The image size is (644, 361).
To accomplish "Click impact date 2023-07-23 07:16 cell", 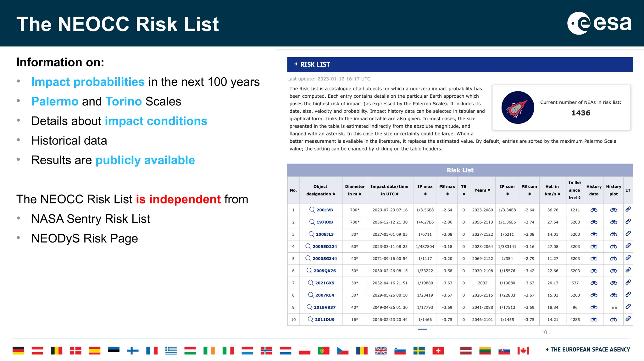I will pyautogui.click(x=390, y=210).
